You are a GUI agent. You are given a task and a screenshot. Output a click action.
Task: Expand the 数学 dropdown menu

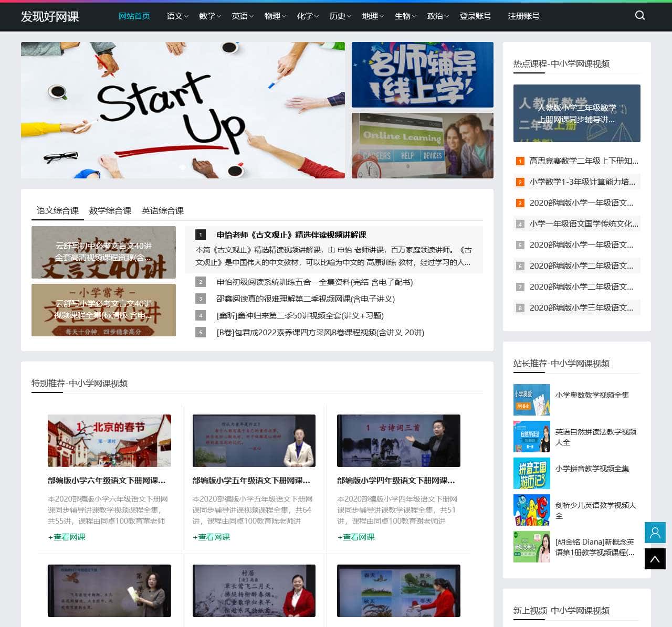click(x=209, y=16)
